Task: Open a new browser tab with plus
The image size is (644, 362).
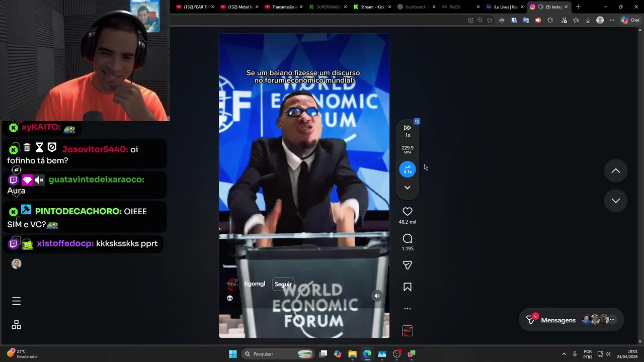Action: [x=578, y=7]
